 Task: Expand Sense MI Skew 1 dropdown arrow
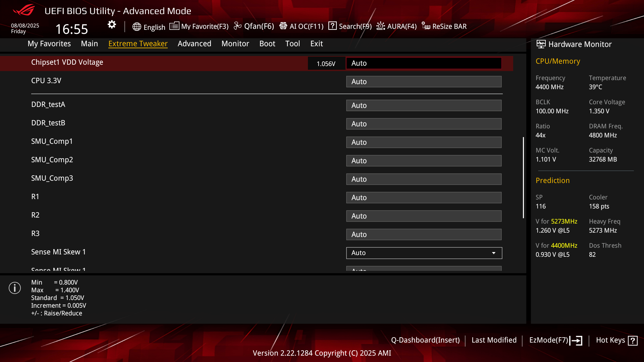[x=494, y=253]
